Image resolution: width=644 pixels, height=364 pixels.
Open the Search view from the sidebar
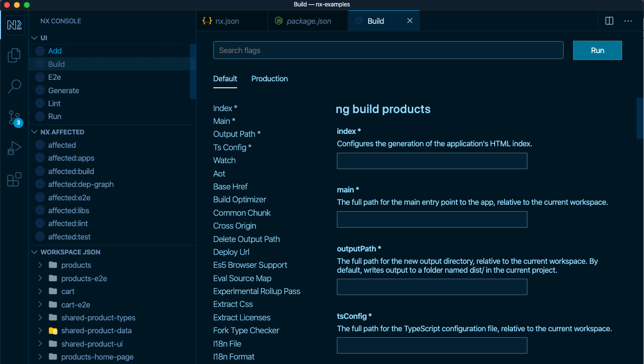pos(14,86)
